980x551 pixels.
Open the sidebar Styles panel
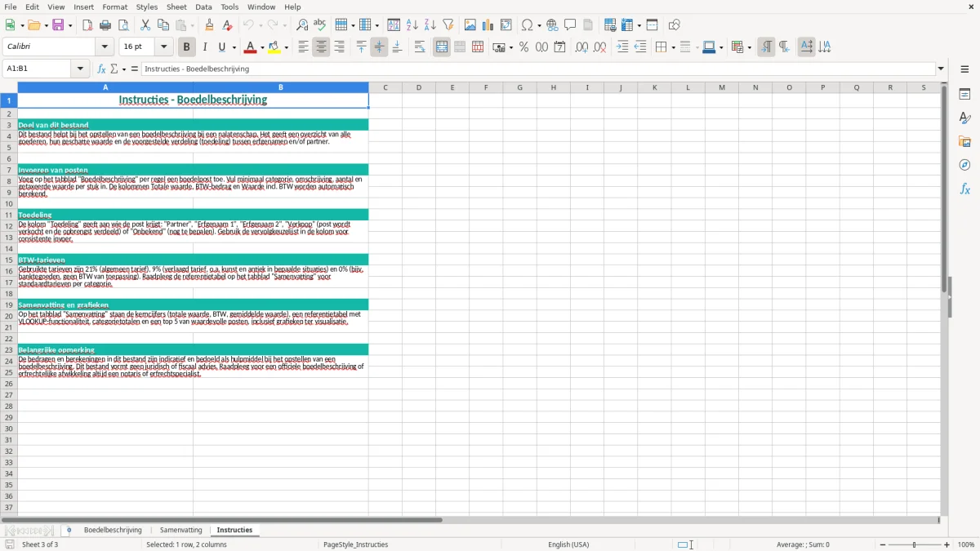[964, 118]
